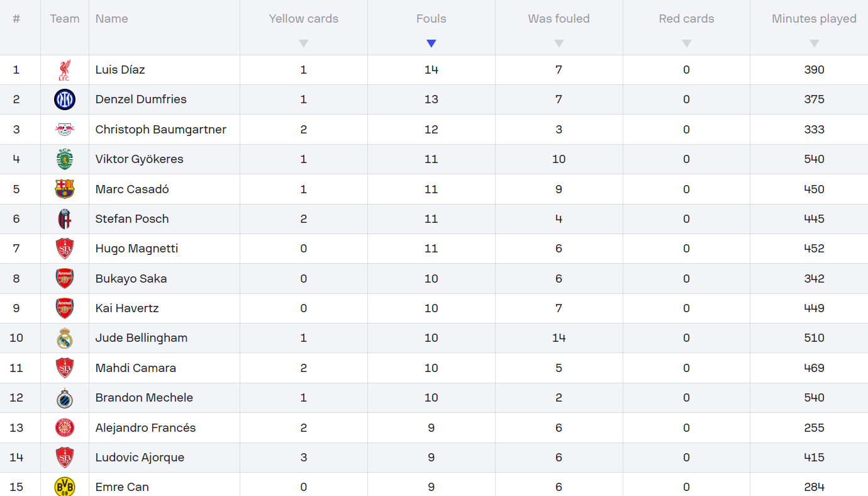The height and width of the screenshot is (496, 868).
Task: Click the Bologna crest beside Stefan Posch
Action: [x=64, y=219]
